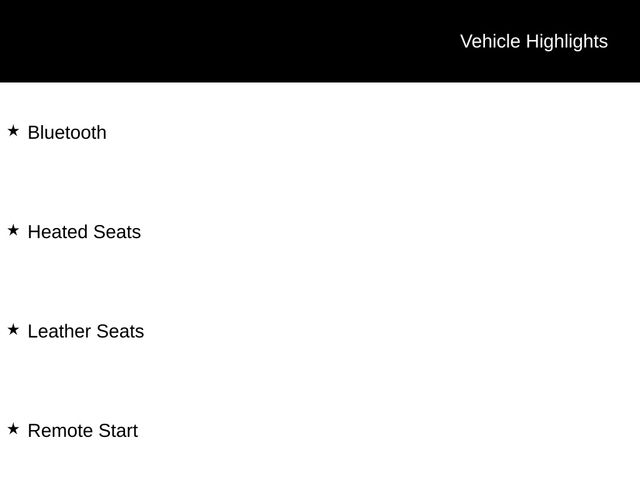
Task: Select the star bullet next to Leather Seats
Action: [x=13, y=329]
